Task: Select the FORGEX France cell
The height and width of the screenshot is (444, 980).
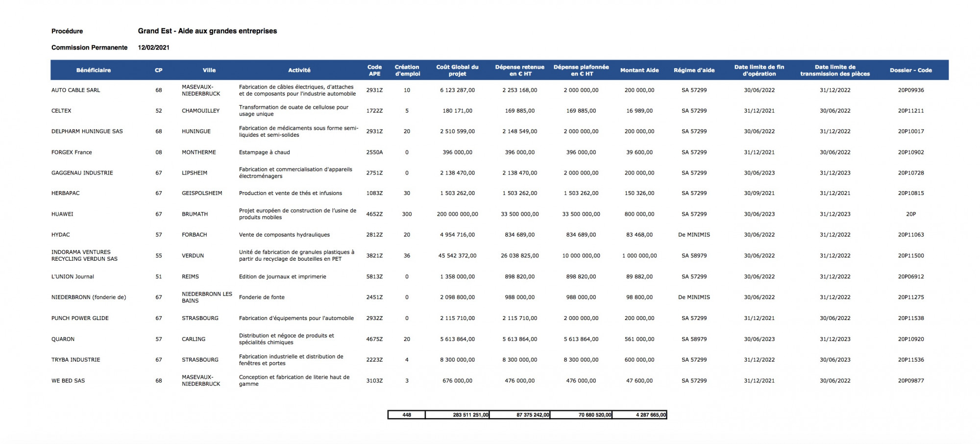Action: [72, 152]
